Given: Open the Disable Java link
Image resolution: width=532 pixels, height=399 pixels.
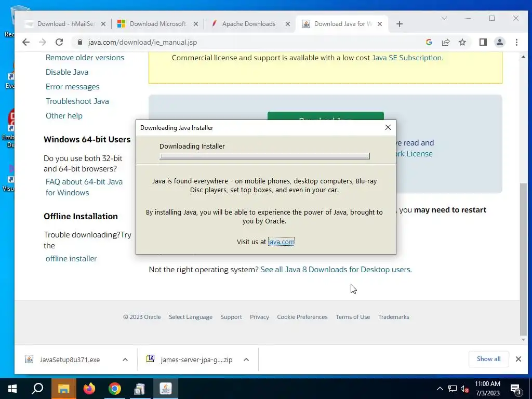Looking at the screenshot, I should (67, 72).
